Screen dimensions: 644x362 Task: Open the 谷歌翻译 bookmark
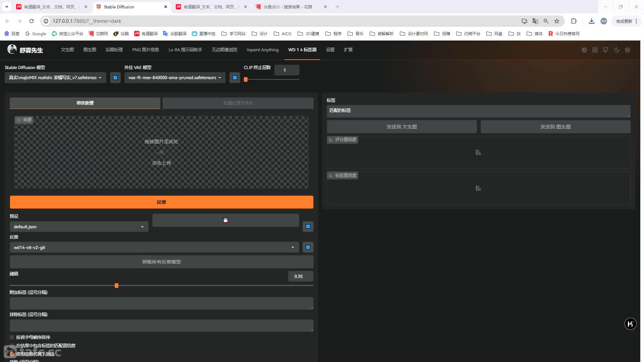[x=174, y=34]
